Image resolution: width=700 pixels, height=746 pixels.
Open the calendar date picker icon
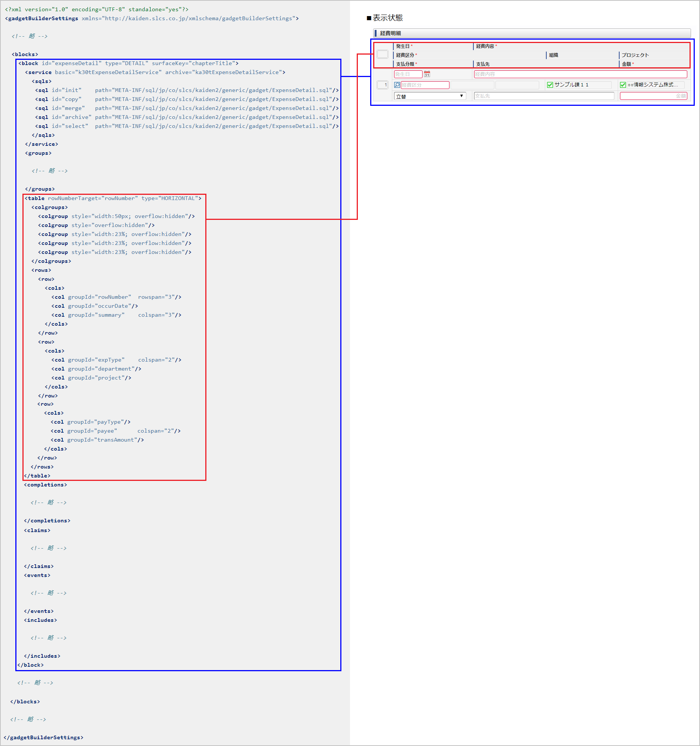427,74
